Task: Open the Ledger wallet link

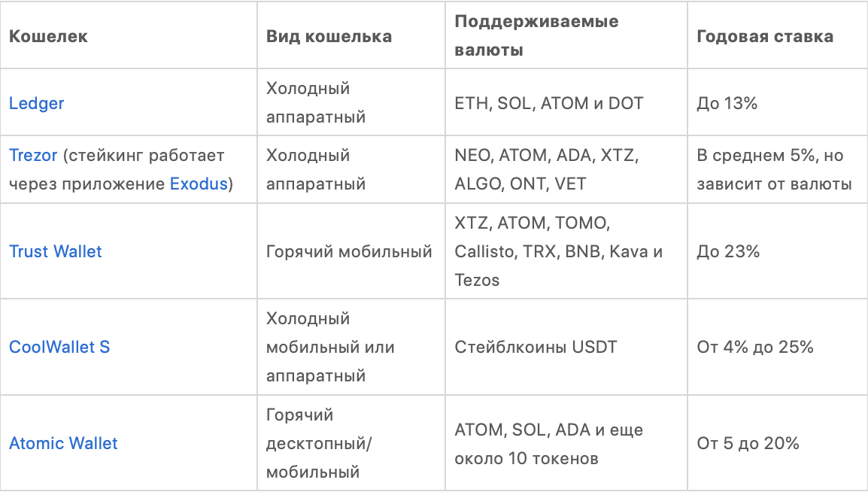Action: click(36, 103)
